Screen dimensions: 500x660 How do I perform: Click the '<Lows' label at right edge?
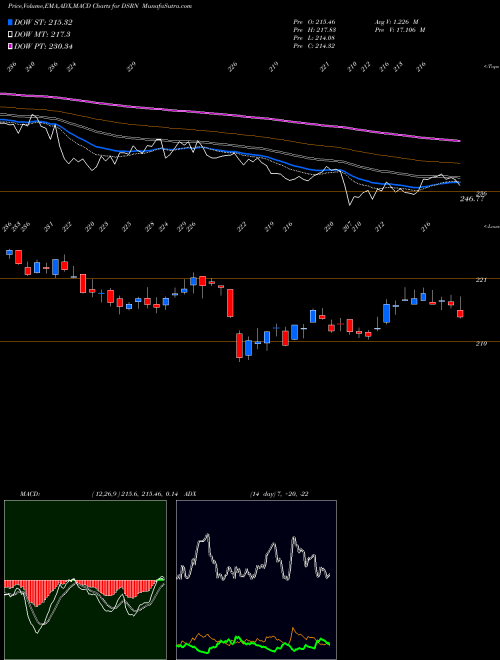pyautogui.click(x=491, y=226)
